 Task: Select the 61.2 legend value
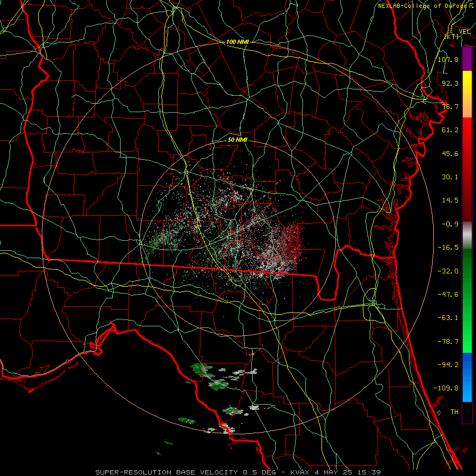(x=450, y=130)
